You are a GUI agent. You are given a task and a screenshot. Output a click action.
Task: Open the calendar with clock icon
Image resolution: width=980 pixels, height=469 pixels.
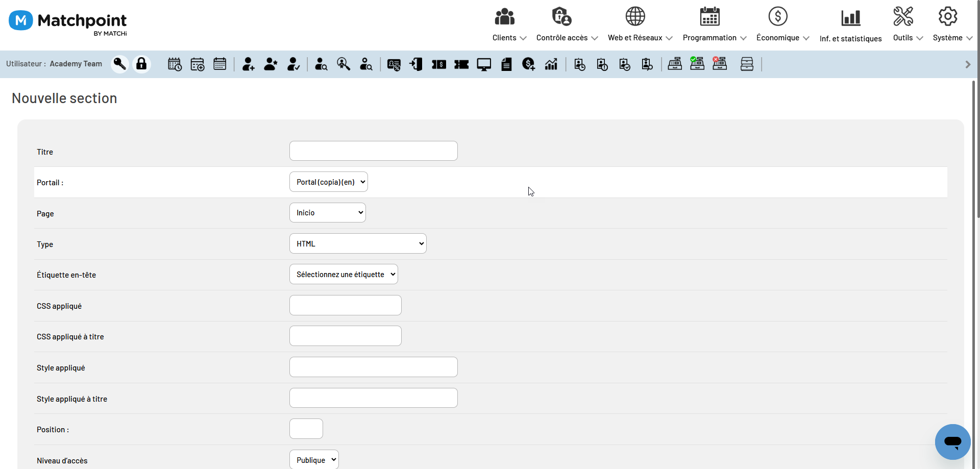point(175,64)
